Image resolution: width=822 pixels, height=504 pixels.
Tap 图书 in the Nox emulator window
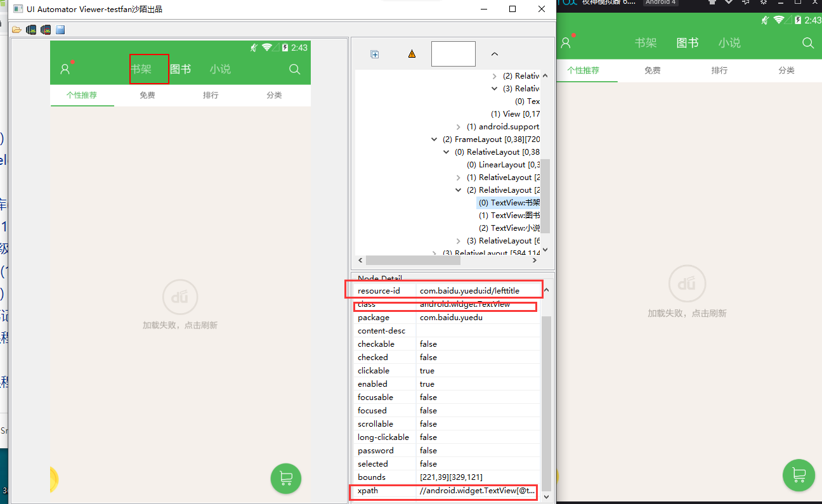pyautogui.click(x=688, y=42)
